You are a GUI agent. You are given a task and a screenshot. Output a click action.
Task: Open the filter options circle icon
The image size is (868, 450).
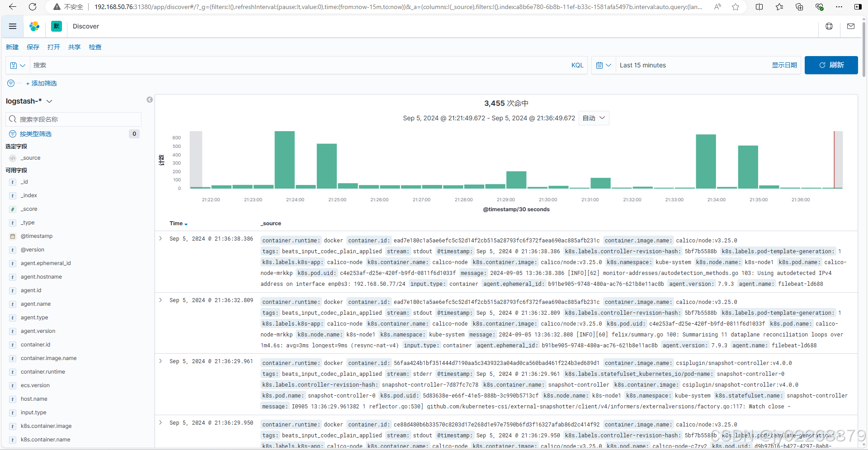click(x=11, y=83)
